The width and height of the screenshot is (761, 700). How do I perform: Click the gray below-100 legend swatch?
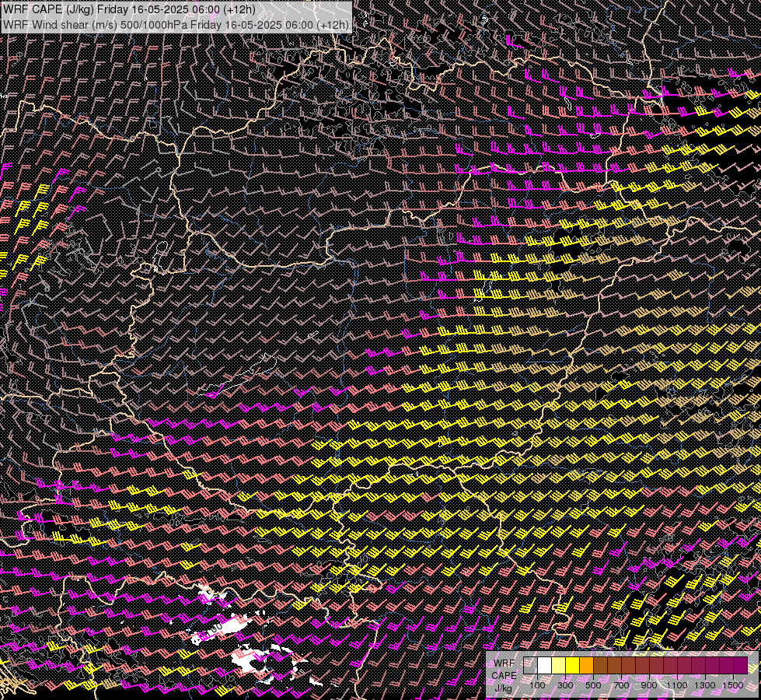click(x=530, y=666)
